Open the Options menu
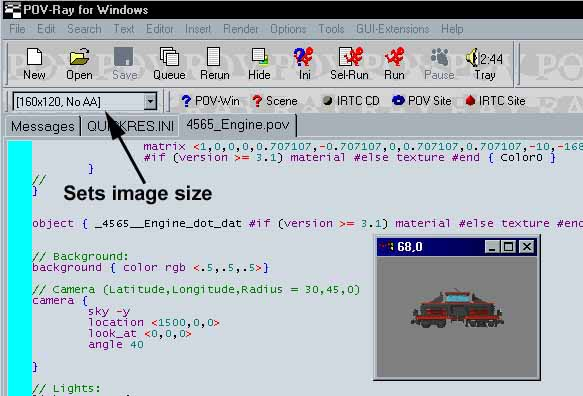Screen dimensions: 583x396 288,29
